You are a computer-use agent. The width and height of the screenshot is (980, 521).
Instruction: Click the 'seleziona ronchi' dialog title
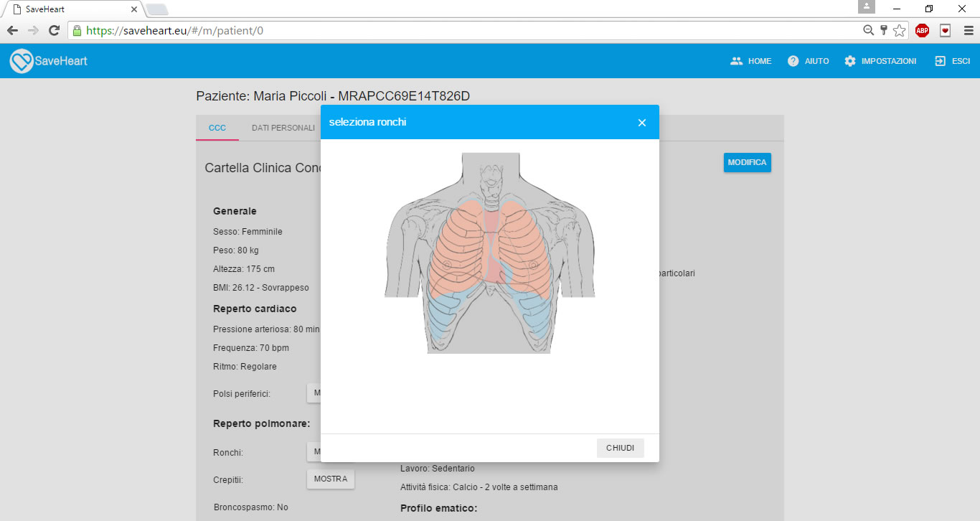click(x=368, y=122)
